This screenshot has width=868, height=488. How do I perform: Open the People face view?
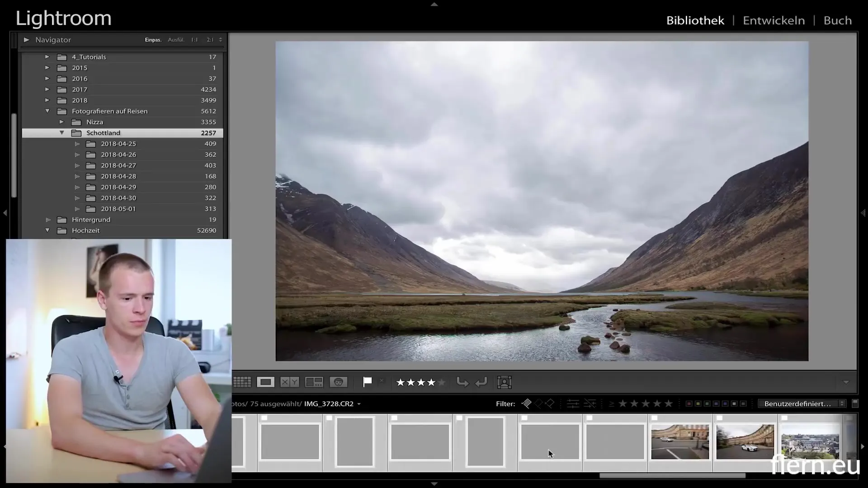pyautogui.click(x=338, y=382)
